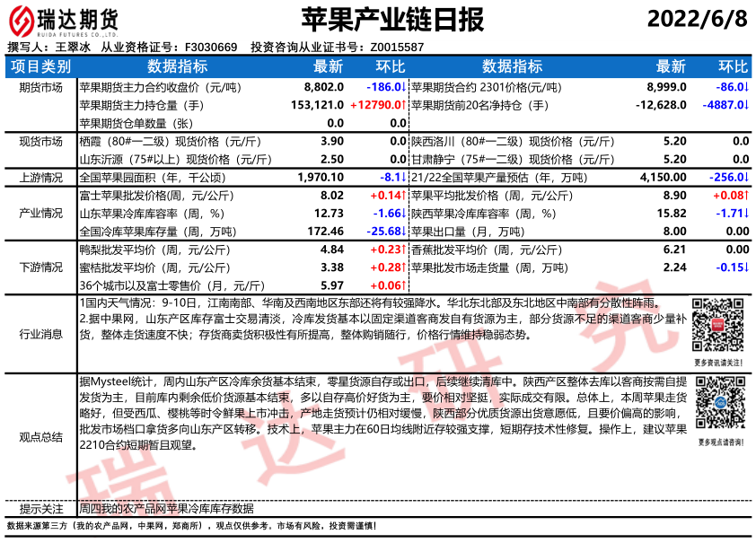Select the 现货市场 category cell
The image size is (756, 543).
[x=40, y=142]
